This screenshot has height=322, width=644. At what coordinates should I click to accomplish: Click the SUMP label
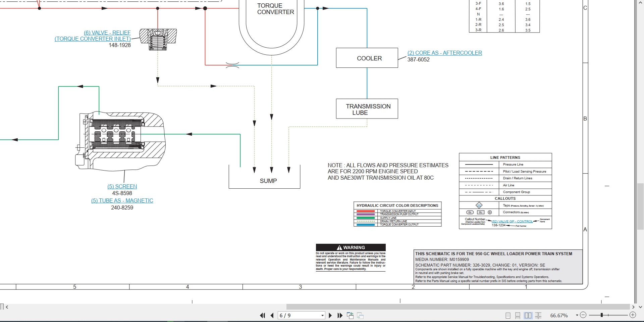pyautogui.click(x=268, y=181)
